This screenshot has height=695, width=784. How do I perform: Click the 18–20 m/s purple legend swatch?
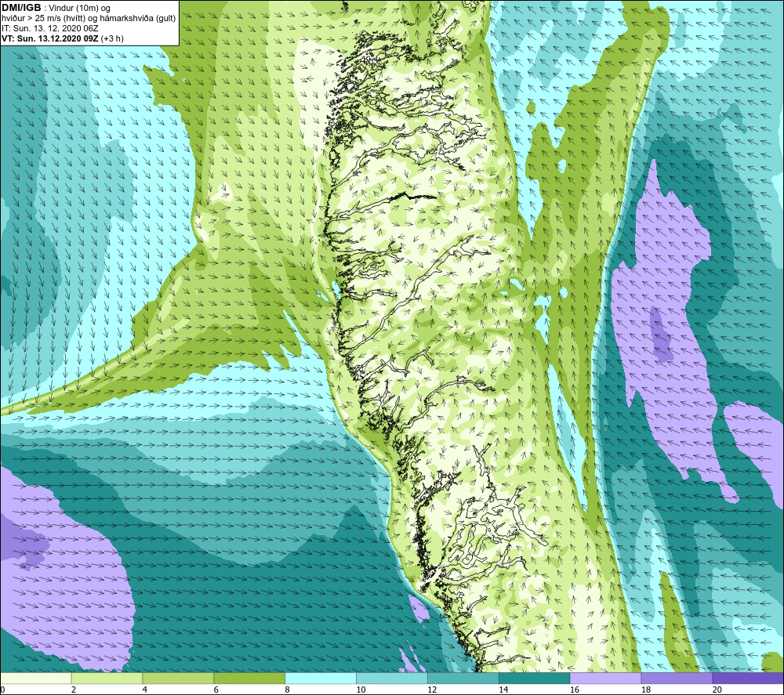677,678
